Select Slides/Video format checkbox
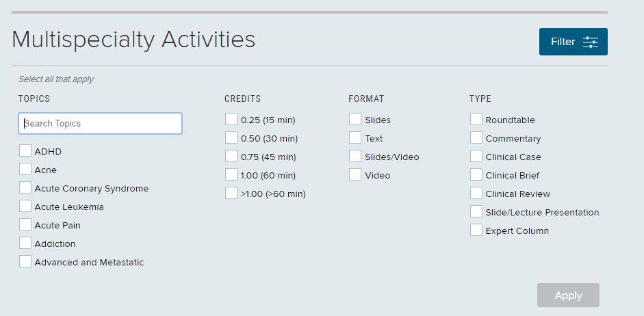The width and height of the screenshot is (644, 316). 355,157
